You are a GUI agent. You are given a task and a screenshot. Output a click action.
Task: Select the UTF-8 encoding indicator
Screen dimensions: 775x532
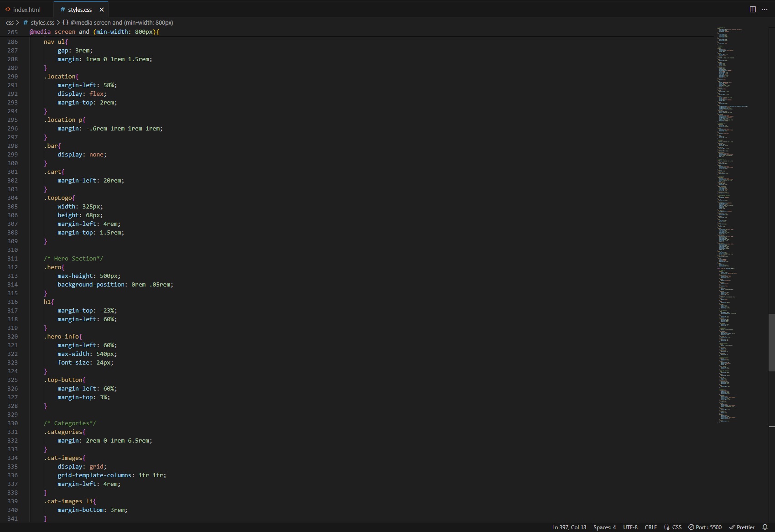[630, 527]
